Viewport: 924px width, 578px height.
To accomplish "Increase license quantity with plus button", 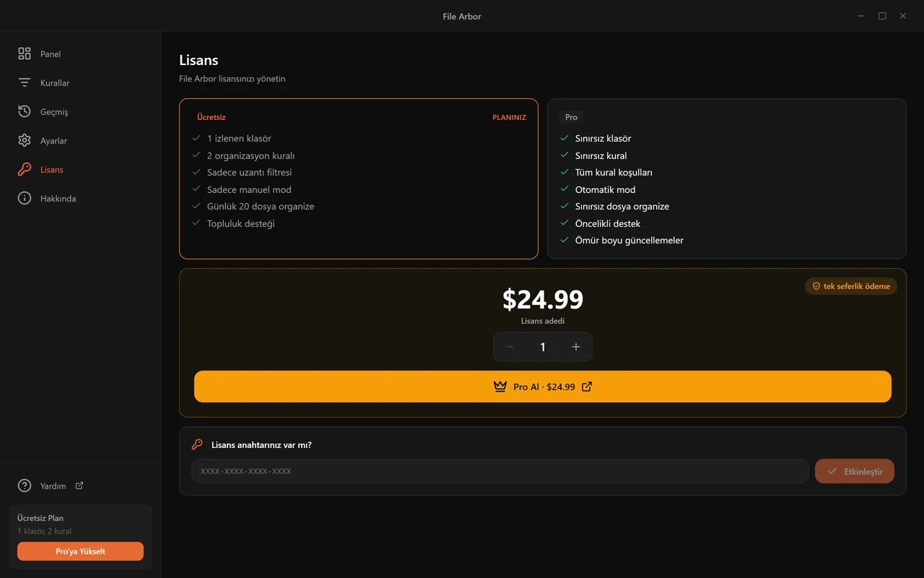I will tap(576, 347).
